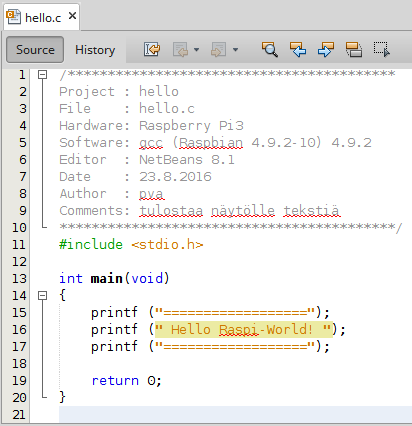Click the 'int' keyword on line 13
The height and width of the screenshot is (426, 412).
click(x=71, y=278)
